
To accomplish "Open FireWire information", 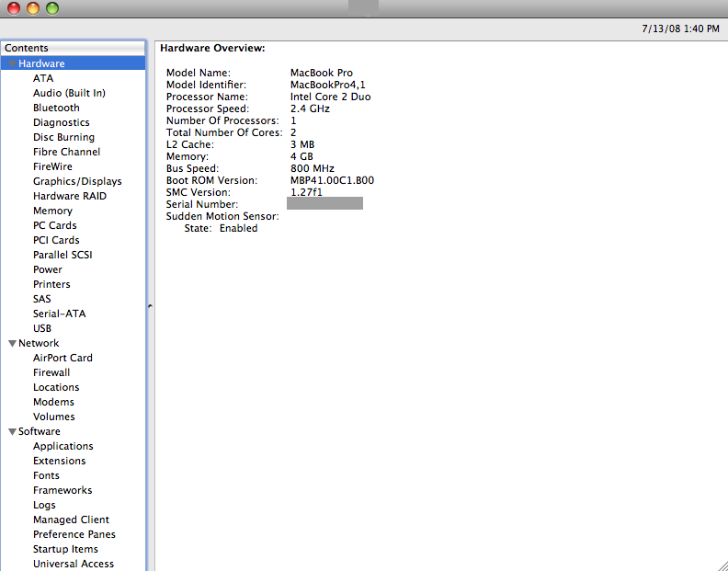I will 52,166.
